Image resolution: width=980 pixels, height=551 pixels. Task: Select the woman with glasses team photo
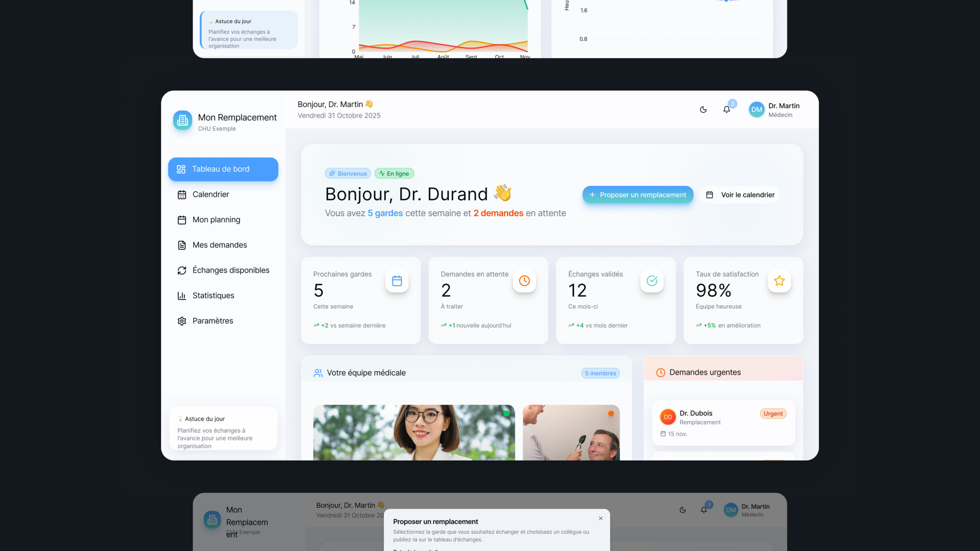[x=414, y=432]
